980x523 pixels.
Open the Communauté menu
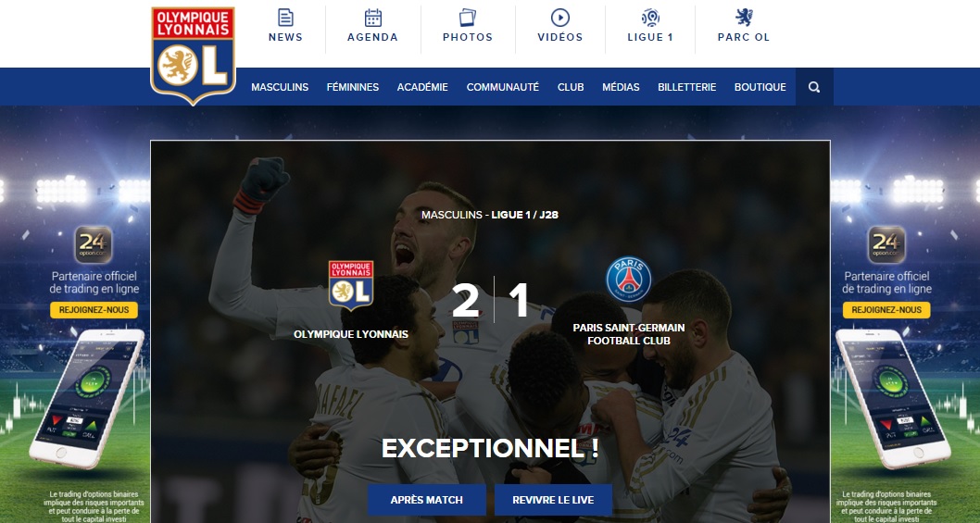click(502, 87)
